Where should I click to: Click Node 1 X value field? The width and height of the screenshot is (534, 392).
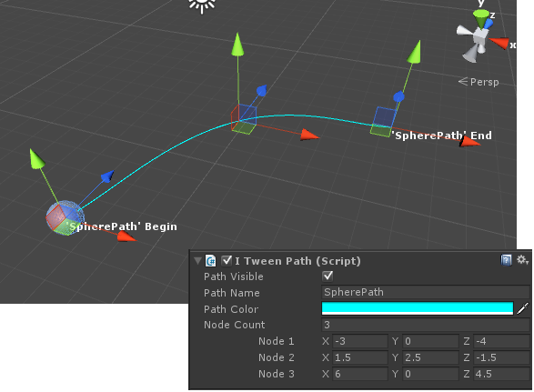pos(360,341)
